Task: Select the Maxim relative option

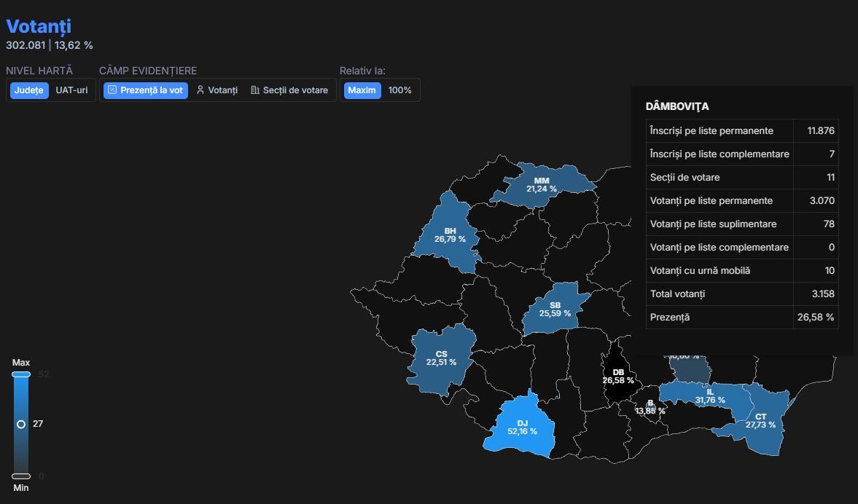Action: (x=362, y=90)
